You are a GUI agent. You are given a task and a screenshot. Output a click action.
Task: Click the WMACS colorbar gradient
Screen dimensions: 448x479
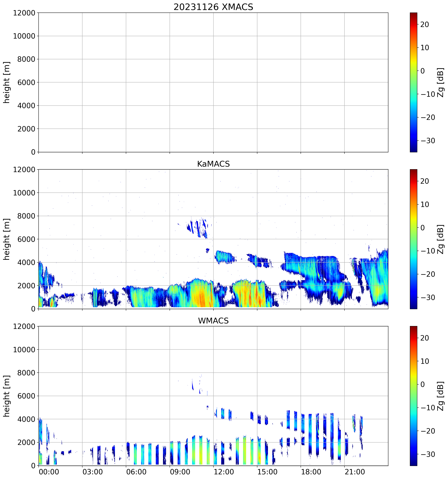tap(413, 396)
